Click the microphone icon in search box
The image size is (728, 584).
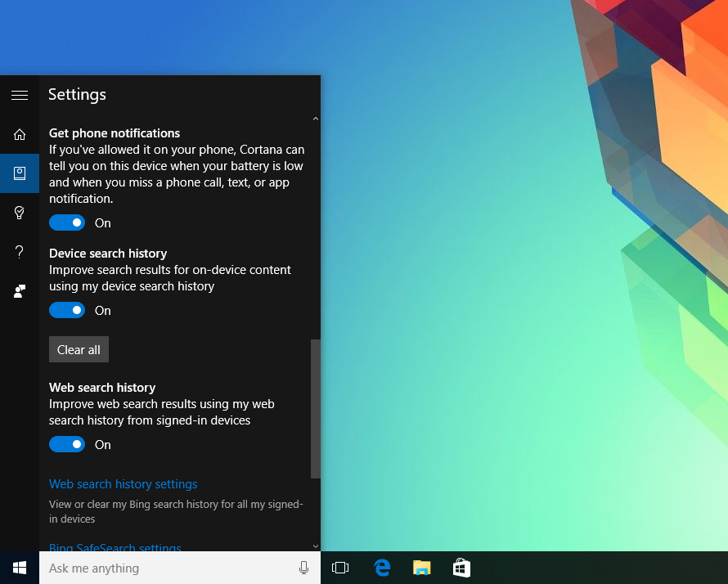(x=303, y=568)
